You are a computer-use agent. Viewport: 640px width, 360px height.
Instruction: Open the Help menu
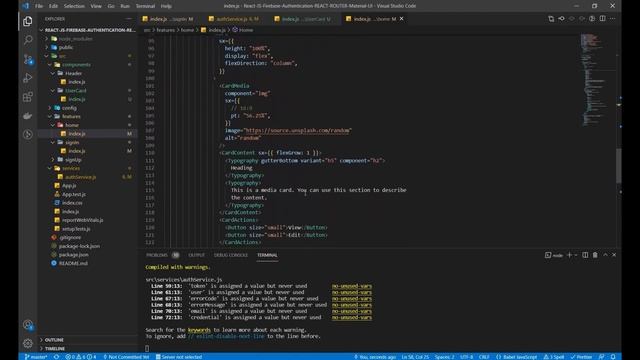pyautogui.click(x=166, y=6)
